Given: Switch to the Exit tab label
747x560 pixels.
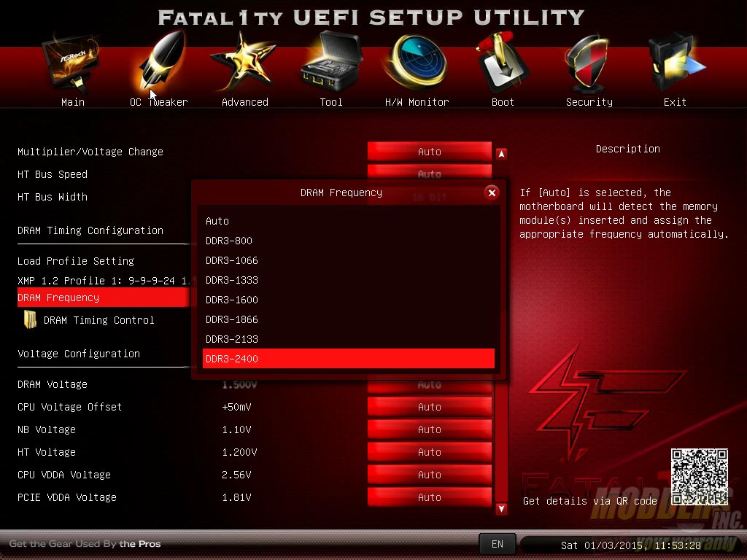Looking at the screenshot, I should pos(675,102).
